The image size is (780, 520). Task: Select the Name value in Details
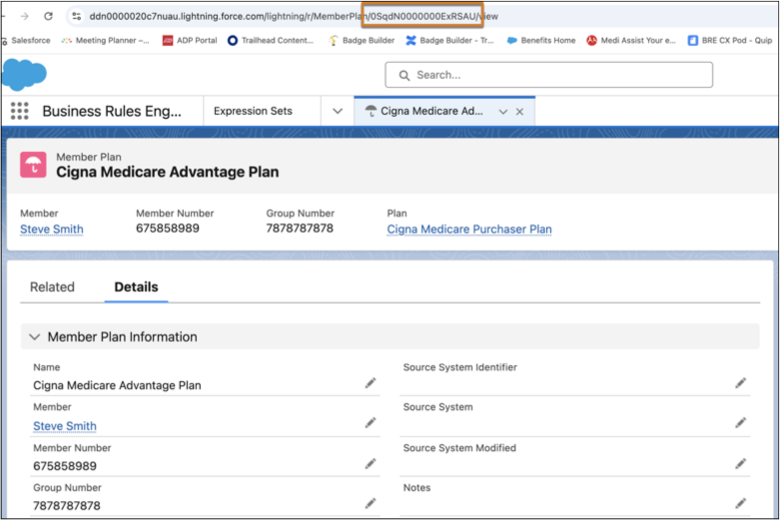pyautogui.click(x=117, y=385)
